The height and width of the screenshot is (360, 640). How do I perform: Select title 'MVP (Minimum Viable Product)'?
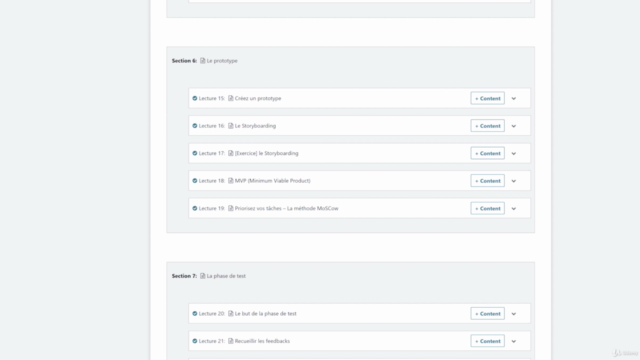(273, 181)
